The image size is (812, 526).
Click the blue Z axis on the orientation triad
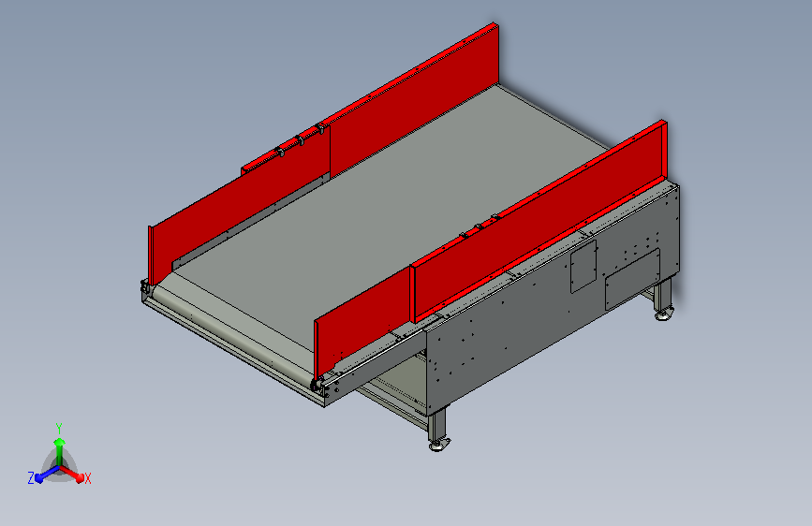pos(46,475)
